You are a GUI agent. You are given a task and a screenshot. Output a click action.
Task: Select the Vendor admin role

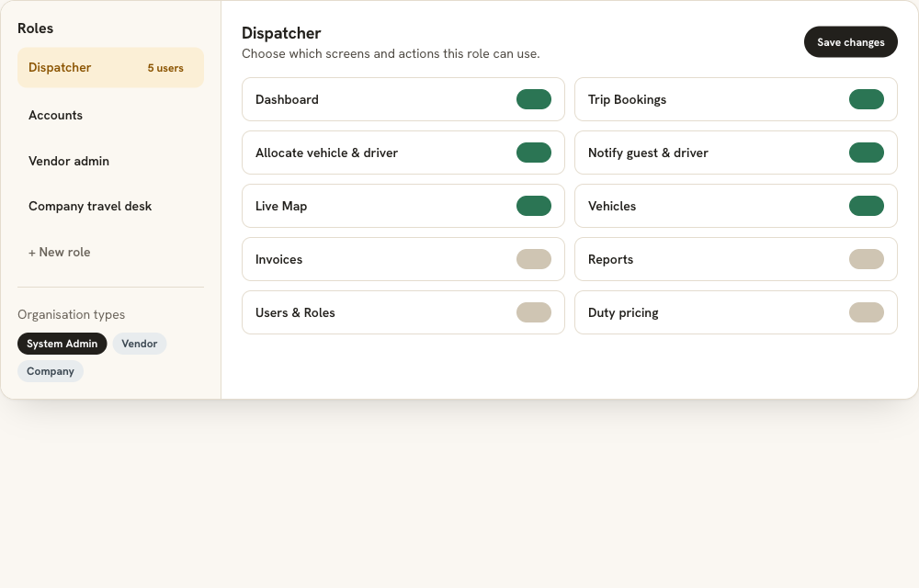[111, 161]
